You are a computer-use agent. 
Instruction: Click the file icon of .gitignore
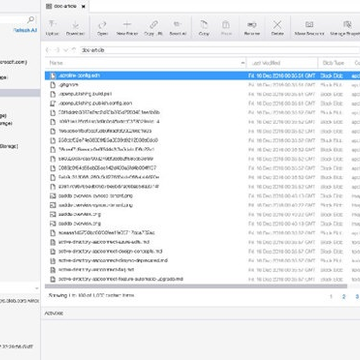(52, 85)
